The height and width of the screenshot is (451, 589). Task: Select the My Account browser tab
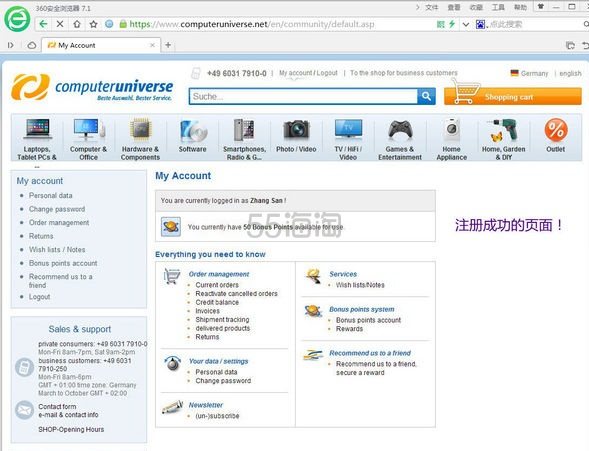coord(101,45)
